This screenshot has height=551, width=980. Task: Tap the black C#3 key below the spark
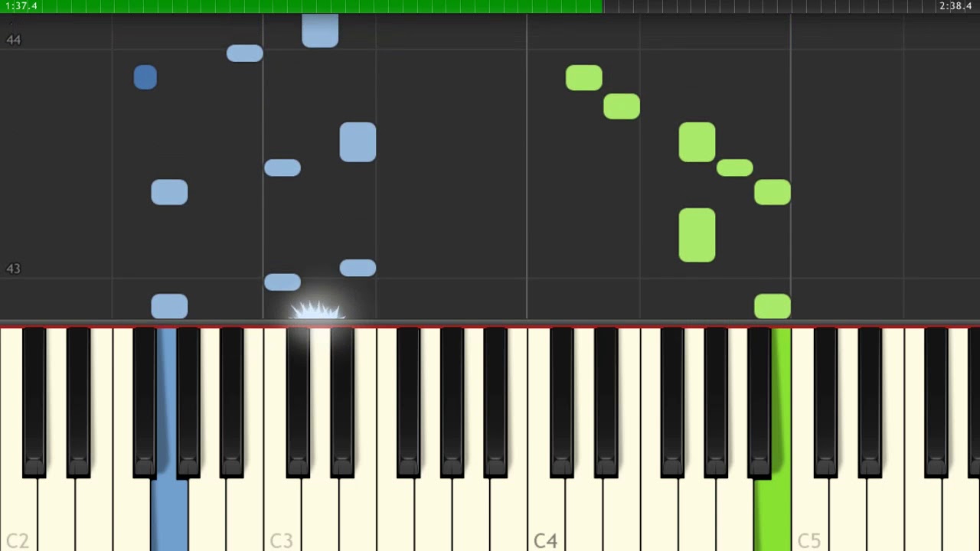click(x=298, y=402)
